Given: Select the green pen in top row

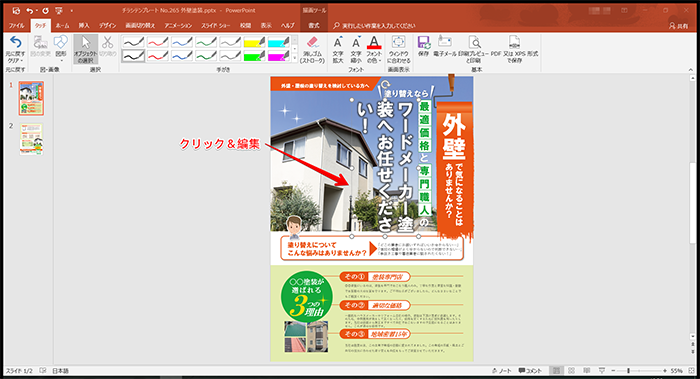Looking at the screenshot, I should click(206, 42).
